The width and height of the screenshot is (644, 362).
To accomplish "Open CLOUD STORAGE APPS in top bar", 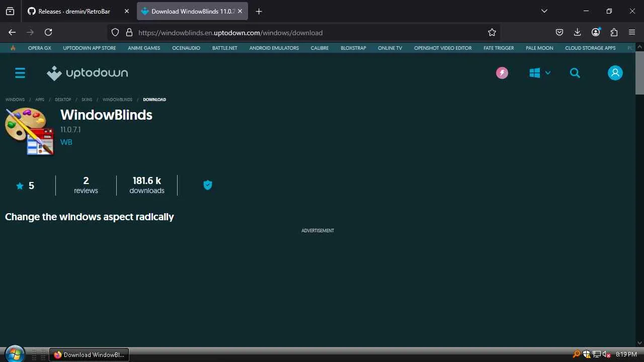I will (590, 48).
